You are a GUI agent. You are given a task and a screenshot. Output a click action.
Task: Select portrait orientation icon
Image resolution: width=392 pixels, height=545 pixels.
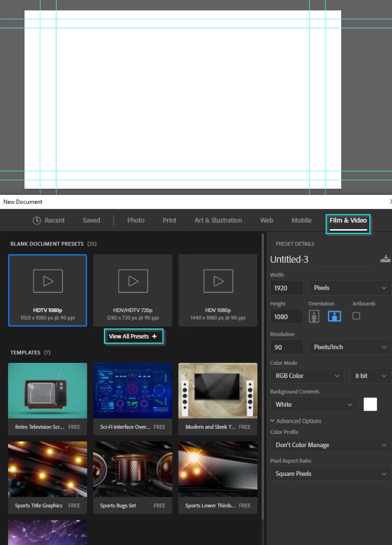(314, 316)
